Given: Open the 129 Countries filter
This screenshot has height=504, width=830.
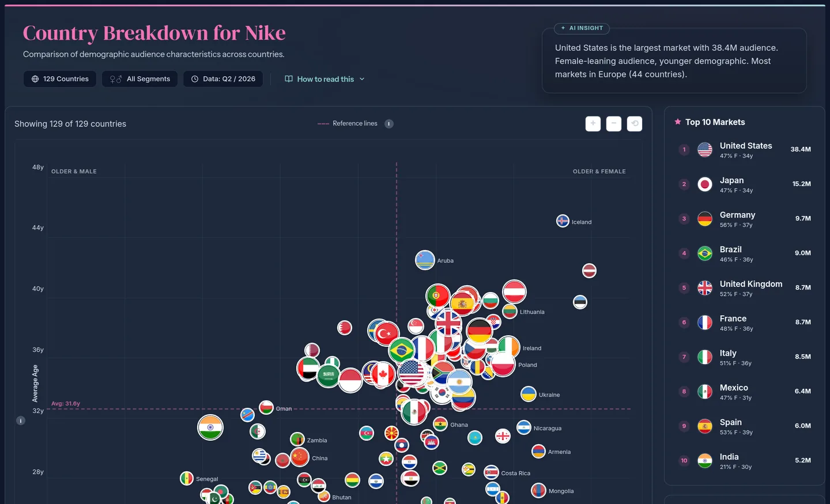Looking at the screenshot, I should pyautogui.click(x=60, y=79).
